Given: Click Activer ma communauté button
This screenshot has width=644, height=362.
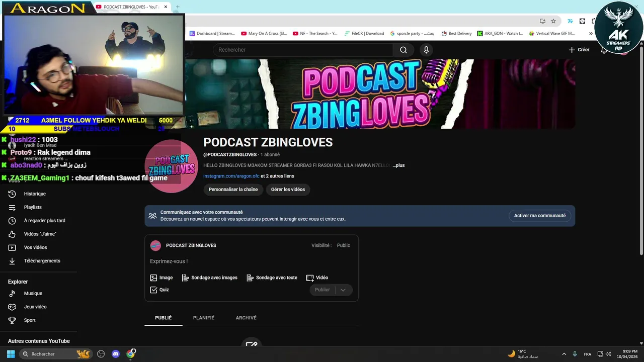Looking at the screenshot, I should pyautogui.click(x=540, y=216).
